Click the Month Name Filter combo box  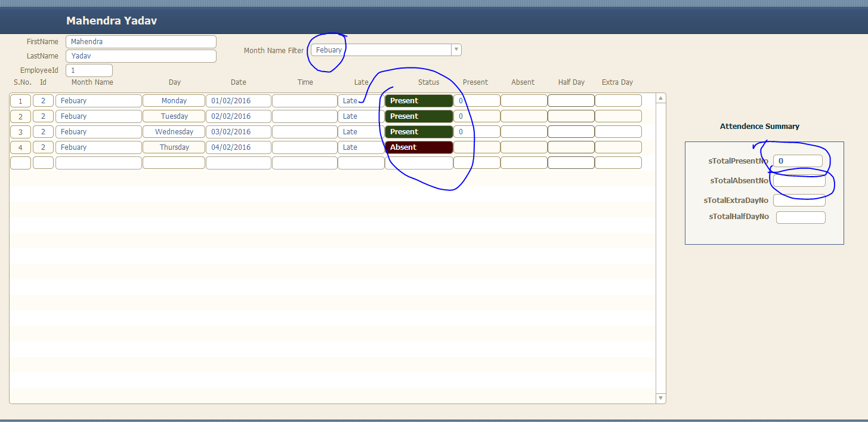[x=382, y=50]
